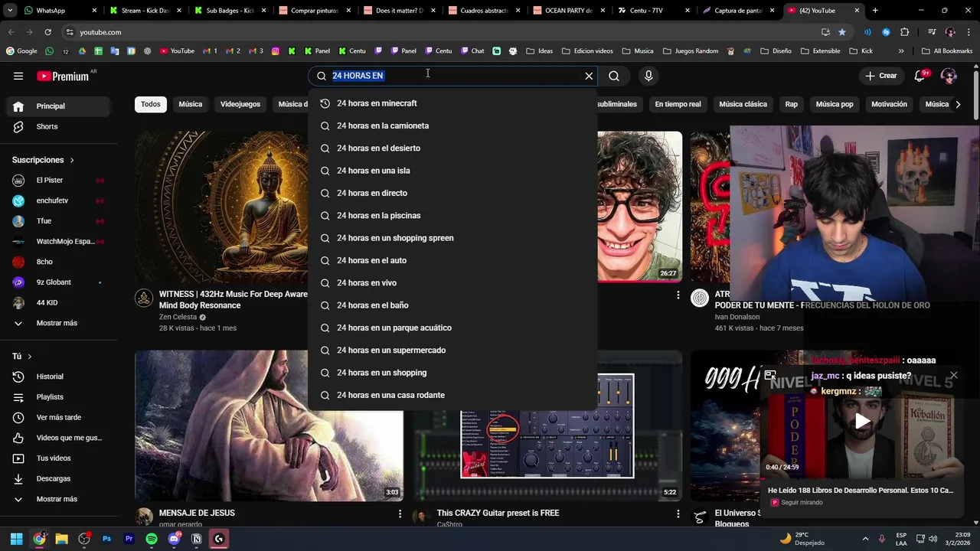Select the Música filter chip
The image size is (980, 551).
click(x=191, y=104)
